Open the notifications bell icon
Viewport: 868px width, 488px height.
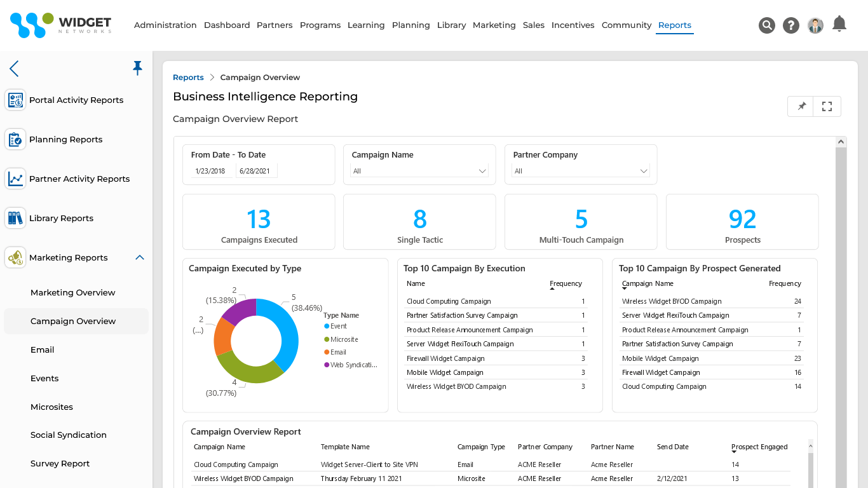click(x=839, y=25)
